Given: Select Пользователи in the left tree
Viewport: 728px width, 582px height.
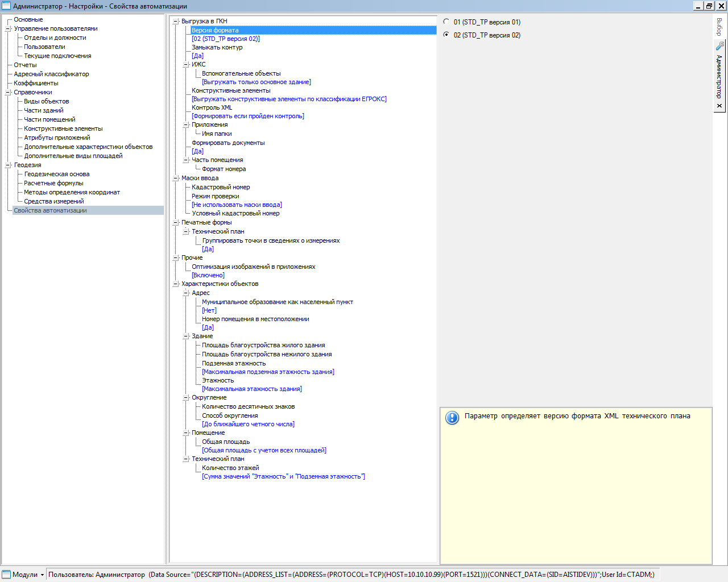Looking at the screenshot, I should coord(44,47).
